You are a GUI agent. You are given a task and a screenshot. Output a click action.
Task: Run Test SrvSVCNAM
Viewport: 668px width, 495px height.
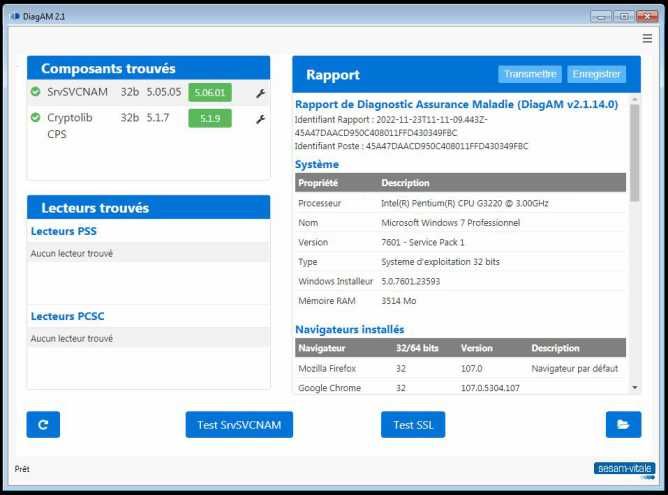click(x=239, y=424)
